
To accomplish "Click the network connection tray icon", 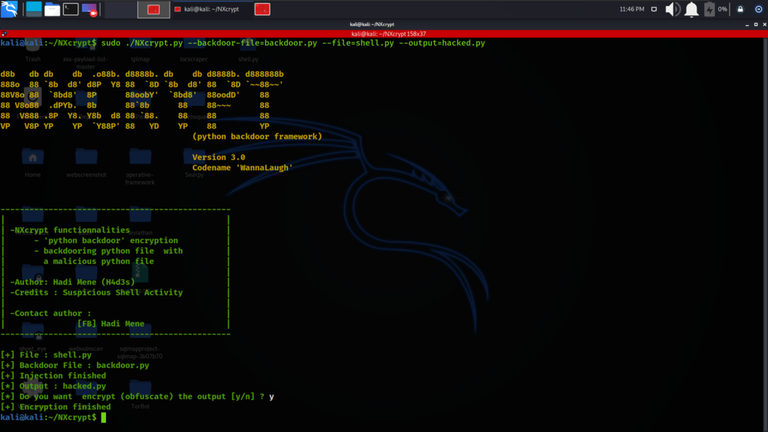I will click(654, 9).
